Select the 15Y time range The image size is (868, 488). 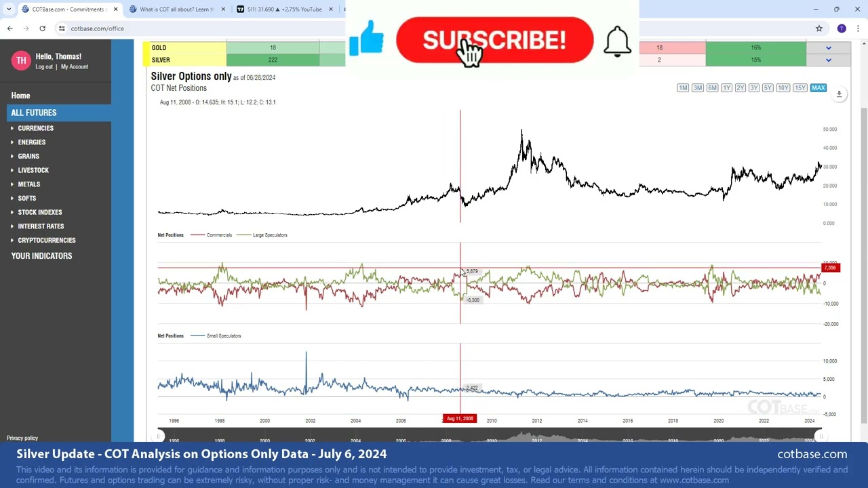coord(800,88)
